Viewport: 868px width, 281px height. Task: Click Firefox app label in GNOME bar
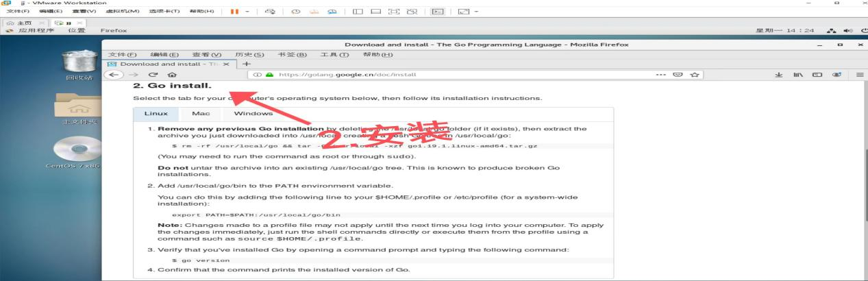113,31
